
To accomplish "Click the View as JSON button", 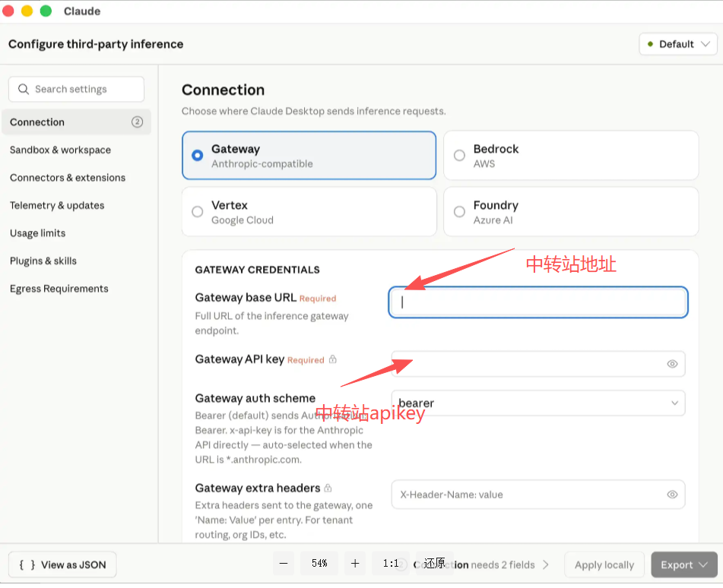I will (62, 565).
